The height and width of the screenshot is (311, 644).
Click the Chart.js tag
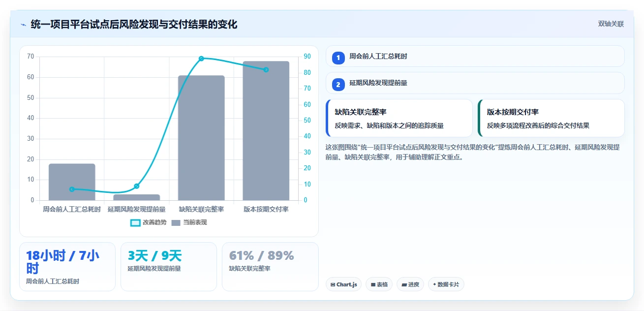(344, 284)
